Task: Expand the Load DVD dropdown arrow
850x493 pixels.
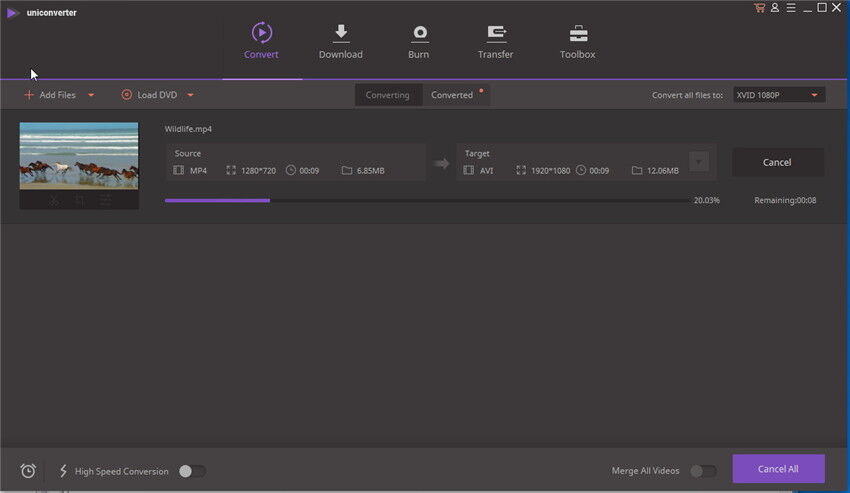Action: point(190,95)
